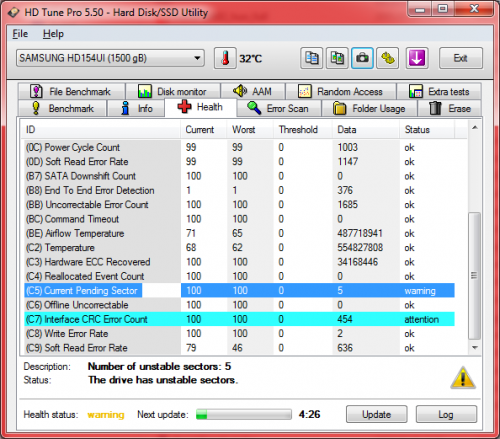Select the (C8) Write Error Rate row
The image size is (500, 439).
pos(239,334)
